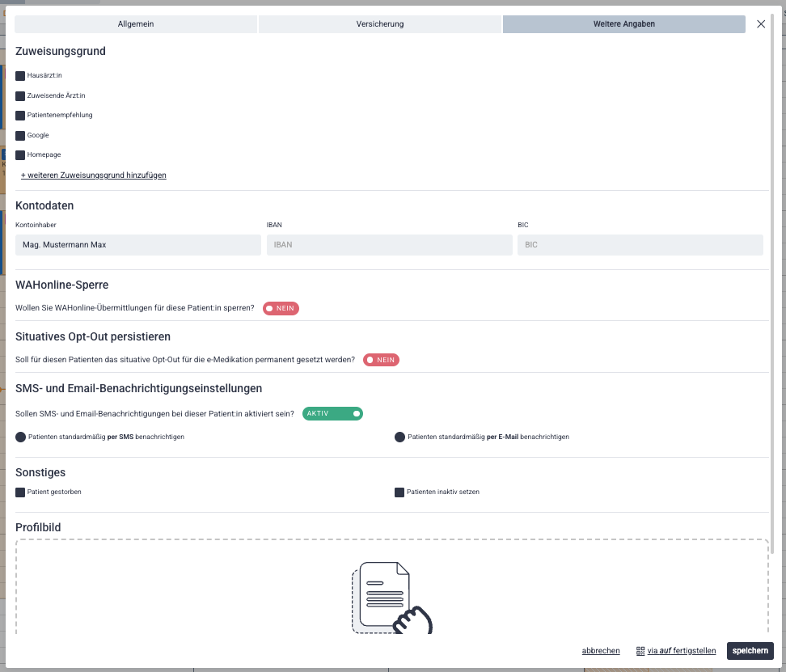The image size is (786, 672).
Task: Check the Zuweisende Ärzt:in checkbox
Action: [x=20, y=95]
